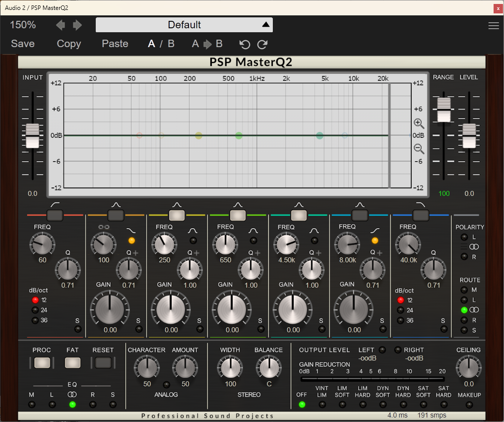Load the next preset with the right arrow
The height and width of the screenshot is (422, 504).
(77, 25)
